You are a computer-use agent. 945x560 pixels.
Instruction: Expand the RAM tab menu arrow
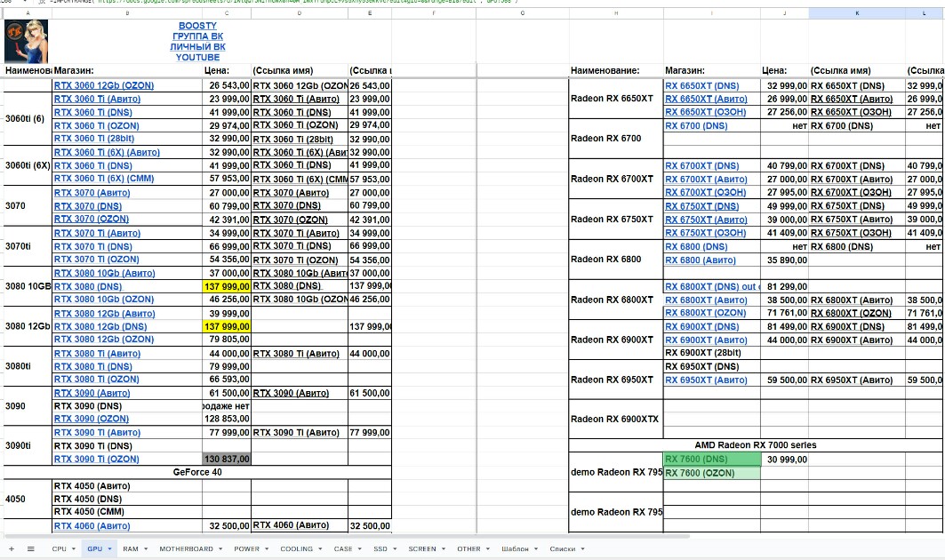[146, 549]
